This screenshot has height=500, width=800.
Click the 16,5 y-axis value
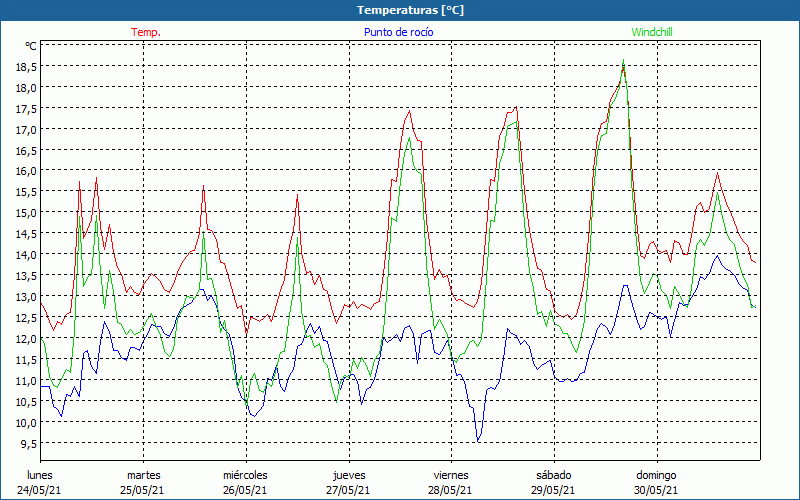(x=28, y=151)
